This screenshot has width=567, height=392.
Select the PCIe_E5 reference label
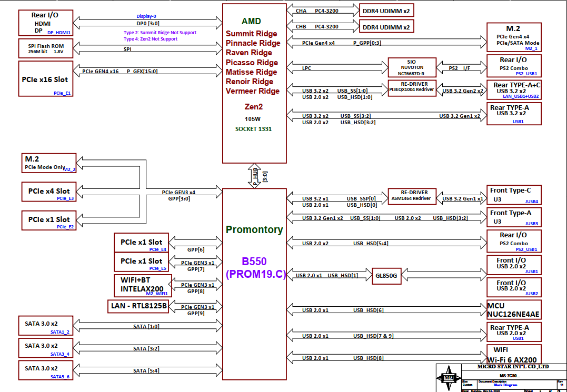pyautogui.click(x=157, y=268)
